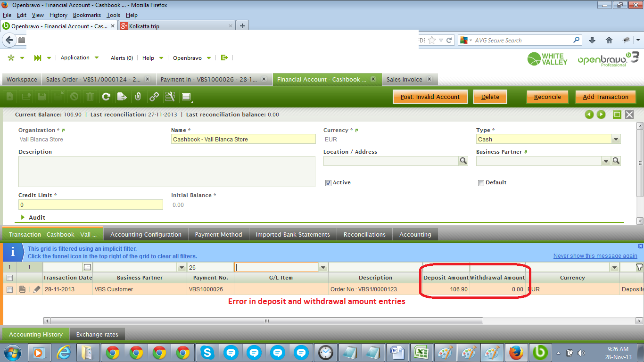644x362 pixels.
Task: Check the select-all grid header checkbox
Action: [x=9, y=278]
